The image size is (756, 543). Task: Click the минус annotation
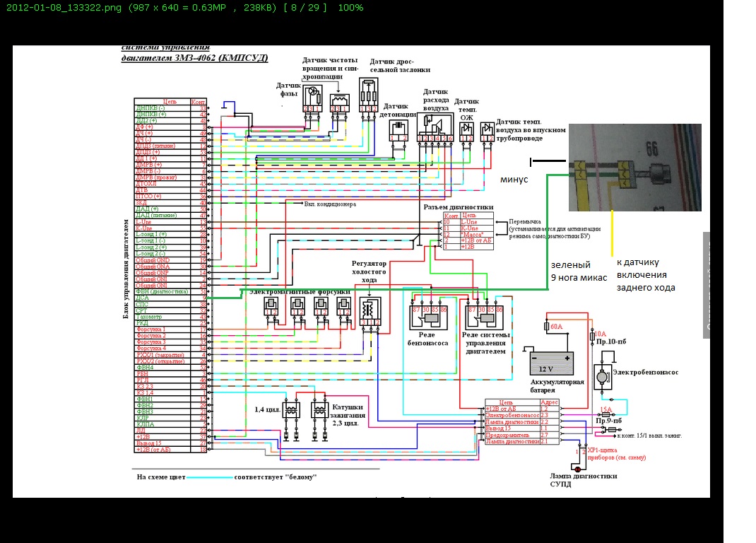point(514,180)
